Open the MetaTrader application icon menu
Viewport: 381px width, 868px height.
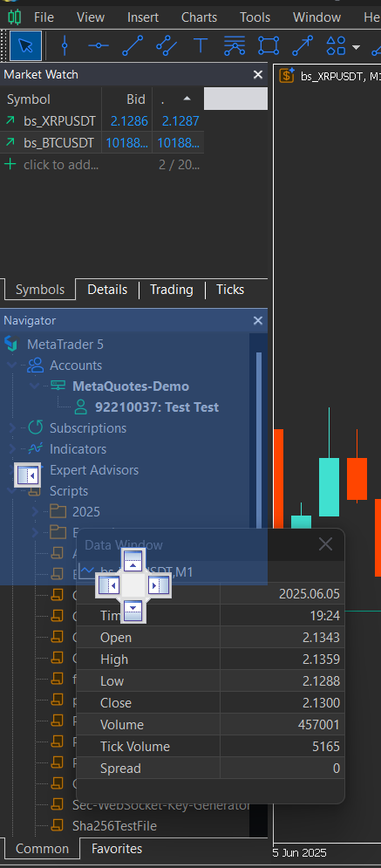click(15, 17)
